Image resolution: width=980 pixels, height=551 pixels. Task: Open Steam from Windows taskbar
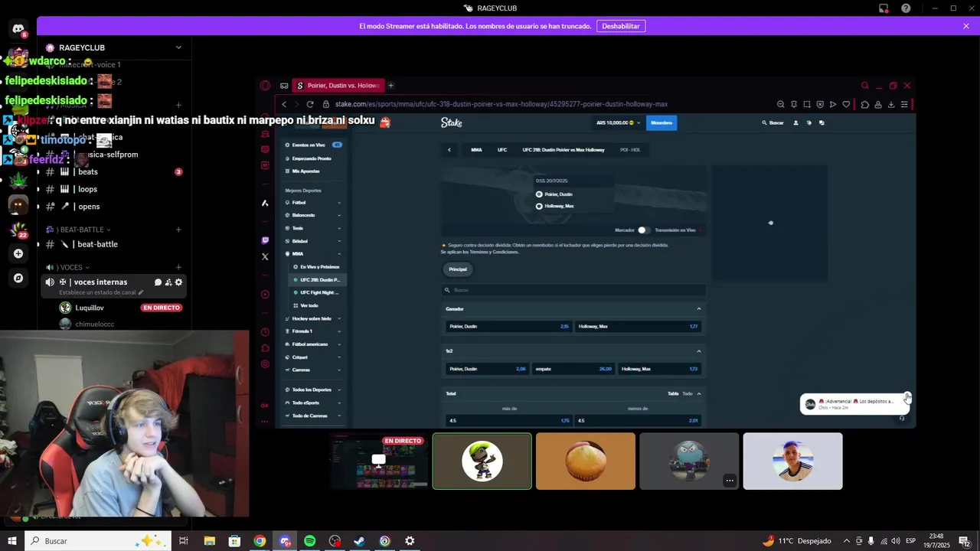pos(359,541)
